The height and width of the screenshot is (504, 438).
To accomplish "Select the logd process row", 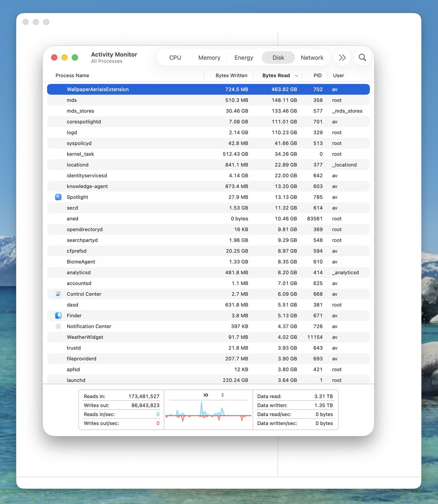I will 208,132.
